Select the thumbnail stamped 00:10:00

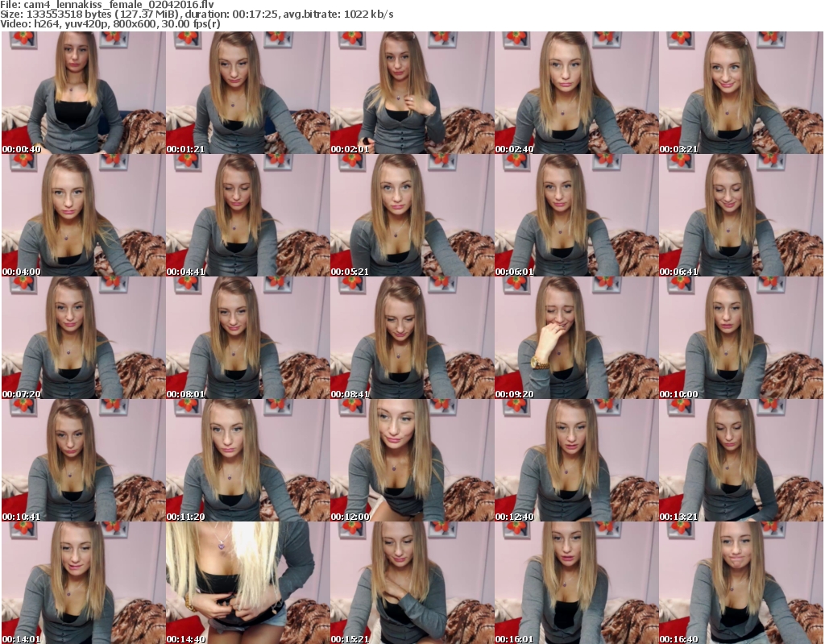[741, 338]
